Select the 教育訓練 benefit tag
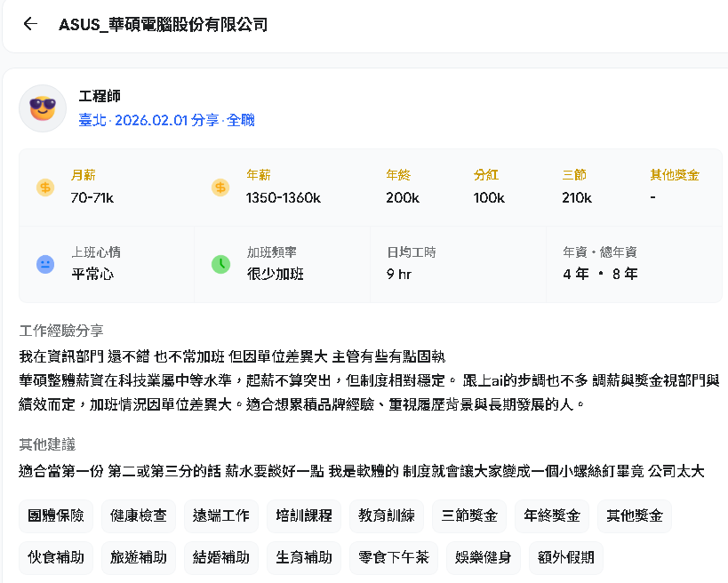This screenshot has height=583, width=728. tap(387, 515)
